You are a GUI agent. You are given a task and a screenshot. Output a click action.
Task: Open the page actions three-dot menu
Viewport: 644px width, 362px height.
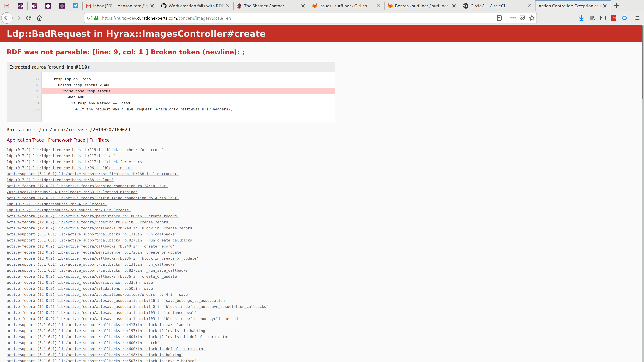coord(513,18)
